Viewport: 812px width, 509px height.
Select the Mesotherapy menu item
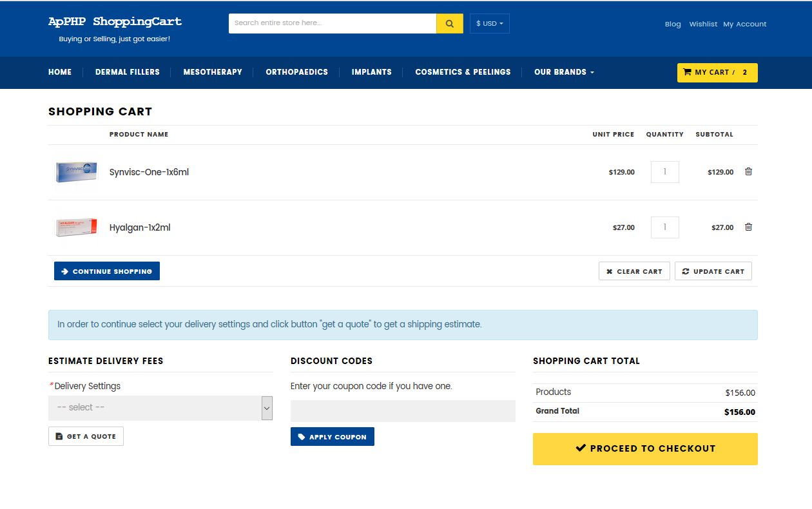213,72
